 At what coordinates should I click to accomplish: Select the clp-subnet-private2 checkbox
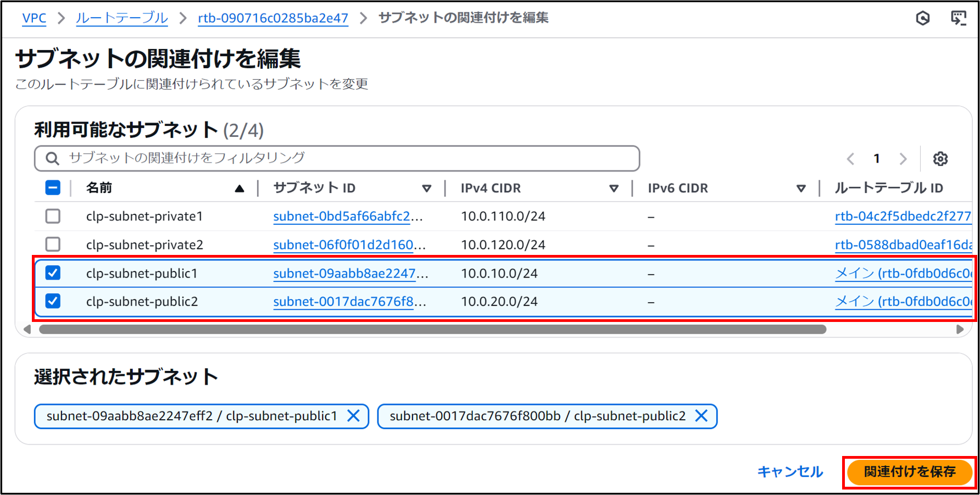(x=53, y=244)
